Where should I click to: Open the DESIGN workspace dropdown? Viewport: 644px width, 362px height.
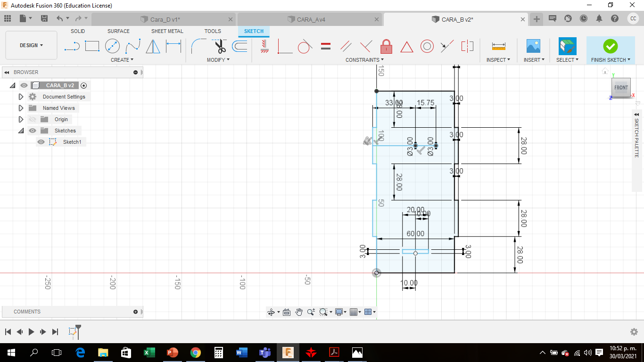tap(31, 45)
